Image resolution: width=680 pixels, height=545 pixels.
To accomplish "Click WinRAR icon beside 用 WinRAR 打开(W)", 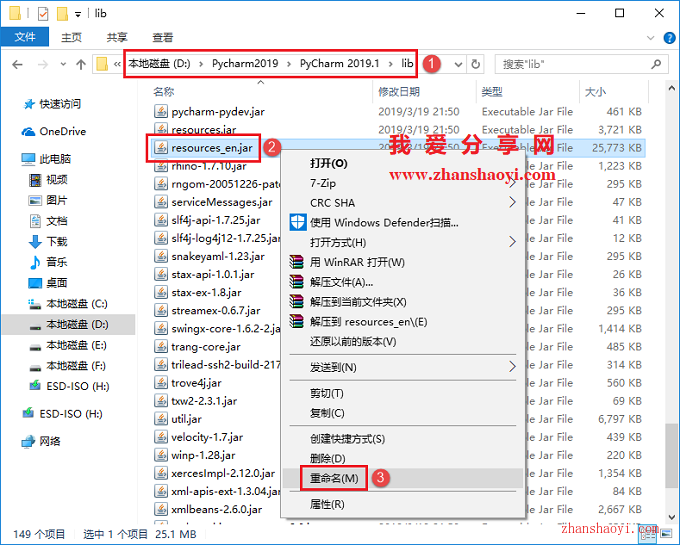I will click(297, 262).
